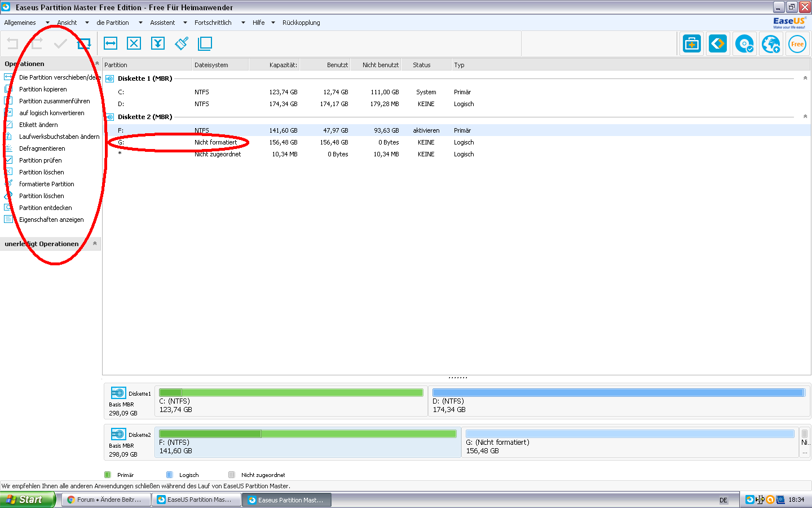
Task: Click the merge partition toolbar icon
Action: pos(158,43)
